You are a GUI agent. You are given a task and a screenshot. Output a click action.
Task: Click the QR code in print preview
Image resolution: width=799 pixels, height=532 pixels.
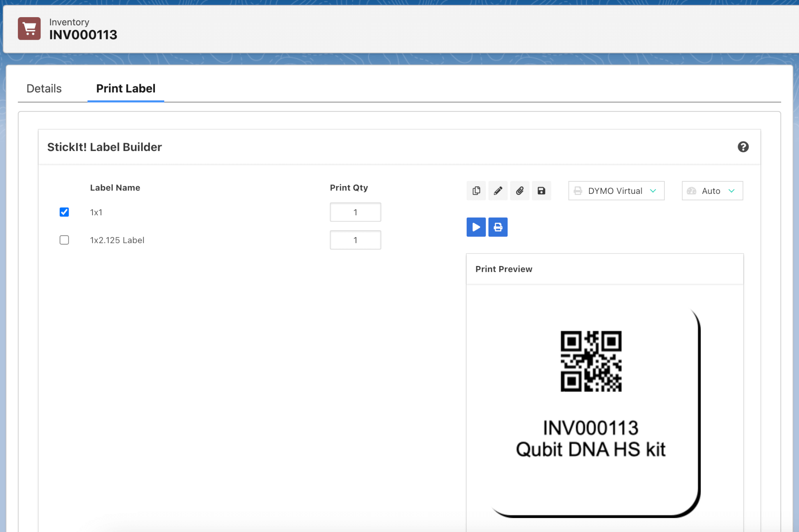[591, 361]
